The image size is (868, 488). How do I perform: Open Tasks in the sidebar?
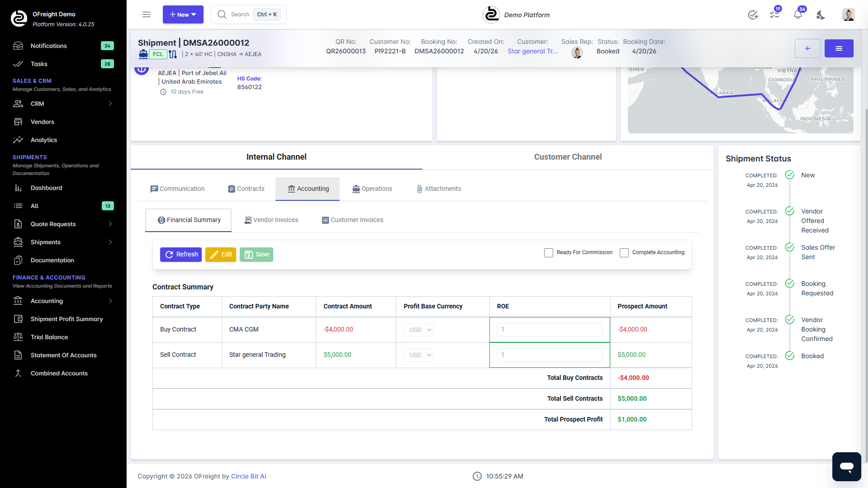[63, 64]
